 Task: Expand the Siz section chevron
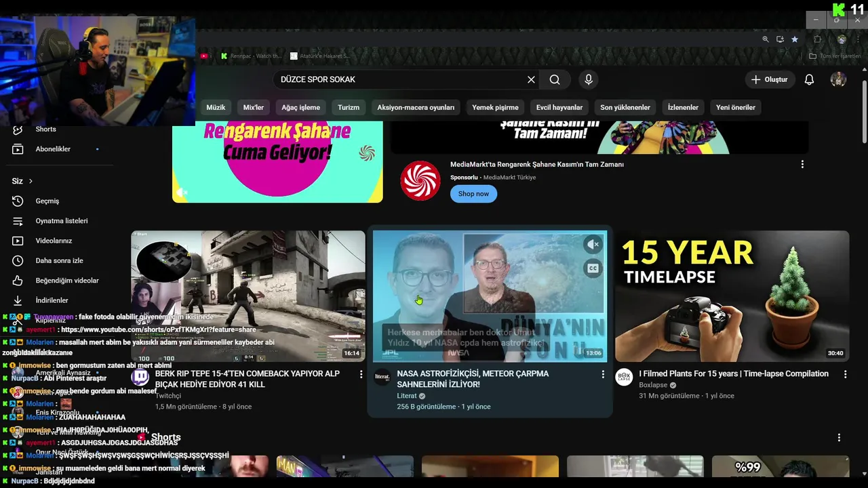pos(31,181)
